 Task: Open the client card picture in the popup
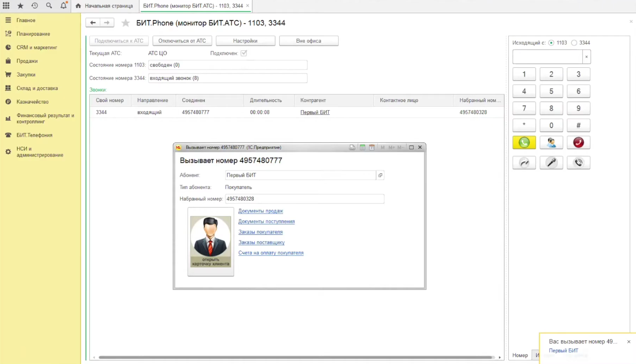pyautogui.click(x=211, y=242)
